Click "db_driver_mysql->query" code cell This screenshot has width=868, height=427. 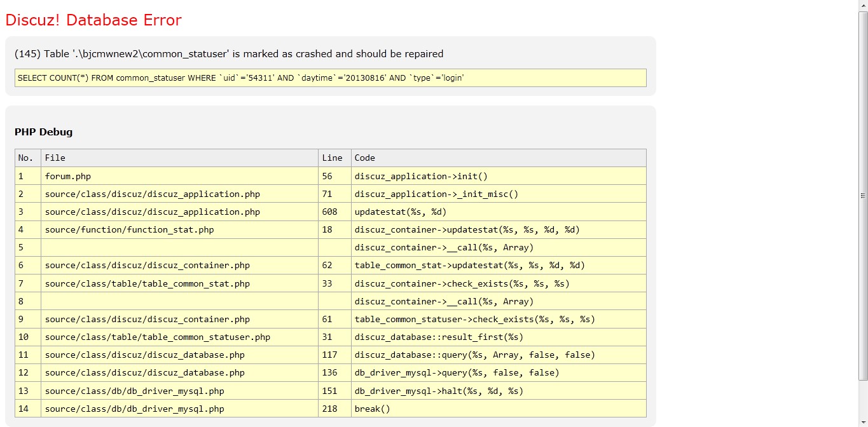tap(499, 372)
